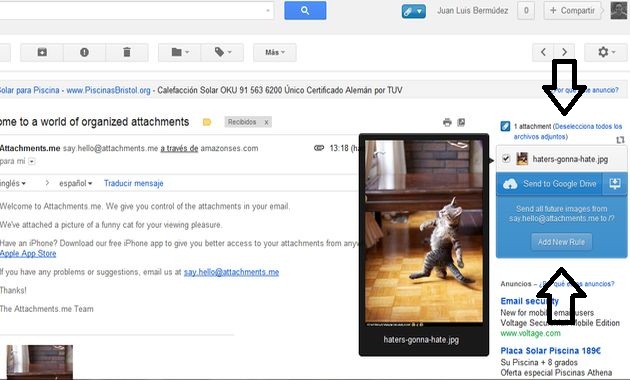Viewport: 630px width, 380px height.
Task: Open the PiscinasBristol.org ad link
Action: coord(108,90)
